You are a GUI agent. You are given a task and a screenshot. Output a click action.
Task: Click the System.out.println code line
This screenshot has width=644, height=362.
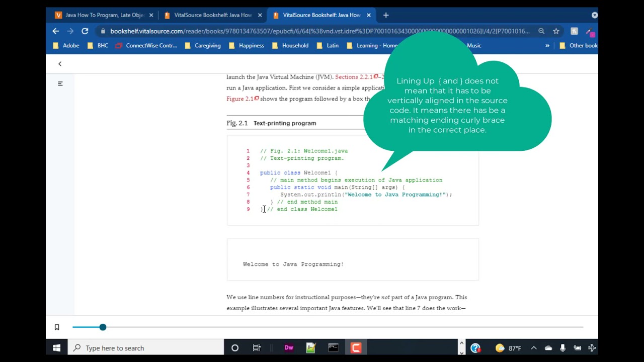(366, 195)
